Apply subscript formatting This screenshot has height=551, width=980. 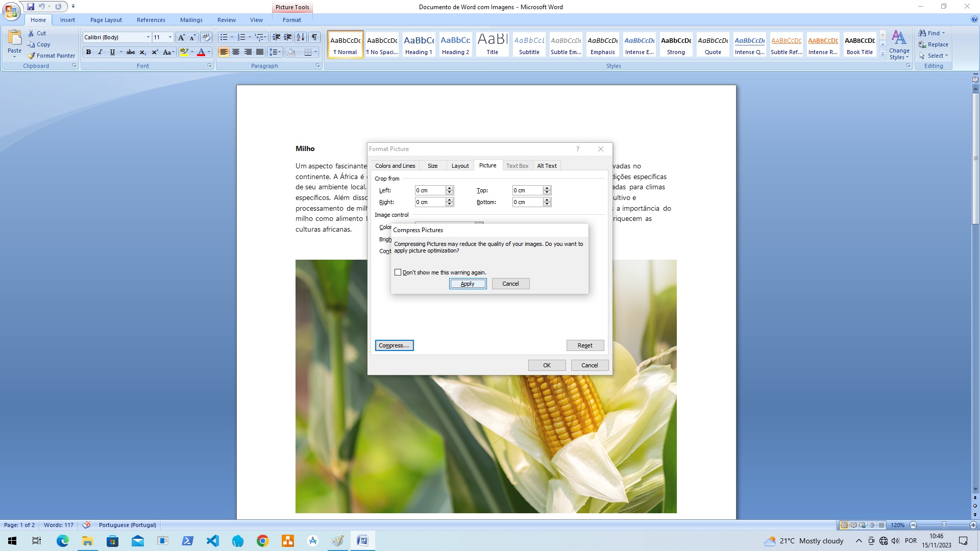[143, 52]
